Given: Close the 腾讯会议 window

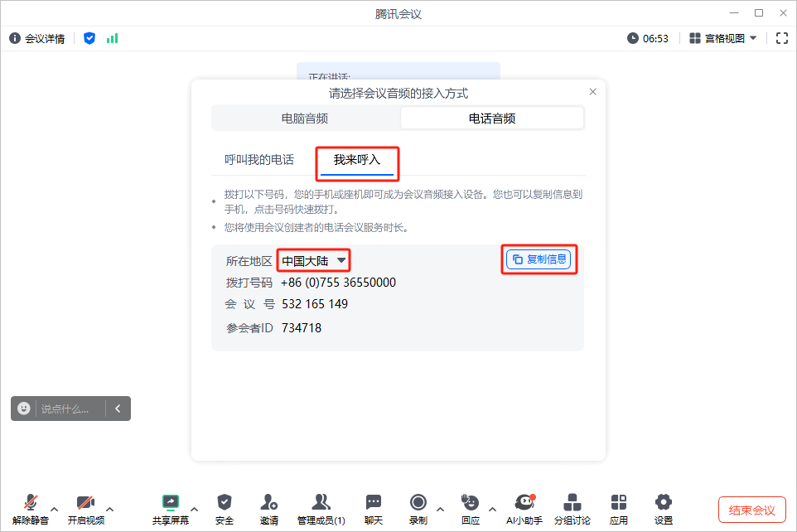Looking at the screenshot, I should [783, 13].
